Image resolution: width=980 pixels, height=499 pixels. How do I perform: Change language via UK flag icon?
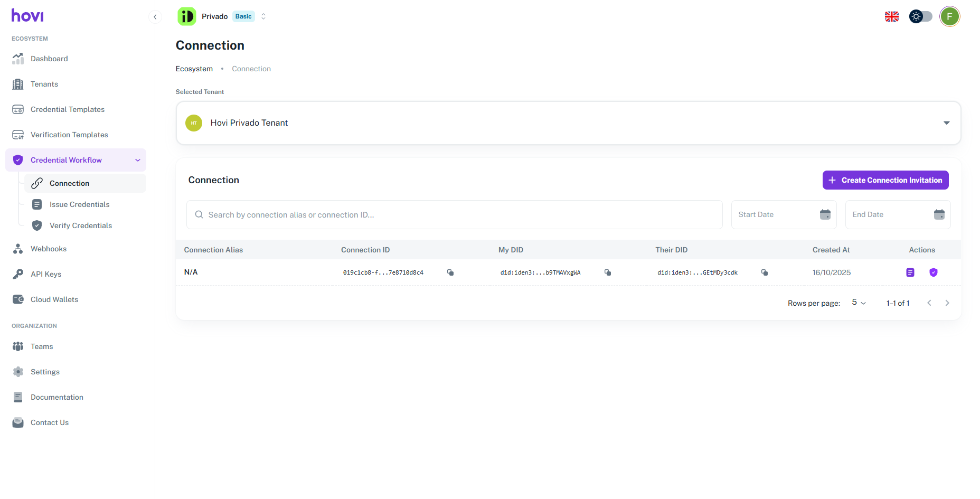click(892, 17)
